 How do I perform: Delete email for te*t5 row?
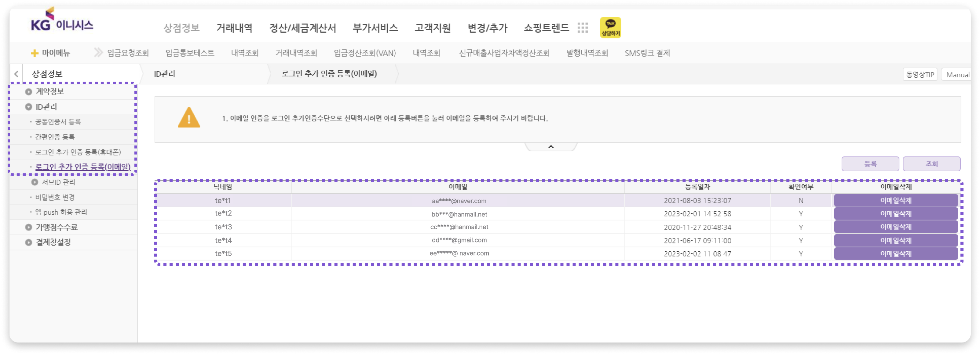(x=896, y=254)
